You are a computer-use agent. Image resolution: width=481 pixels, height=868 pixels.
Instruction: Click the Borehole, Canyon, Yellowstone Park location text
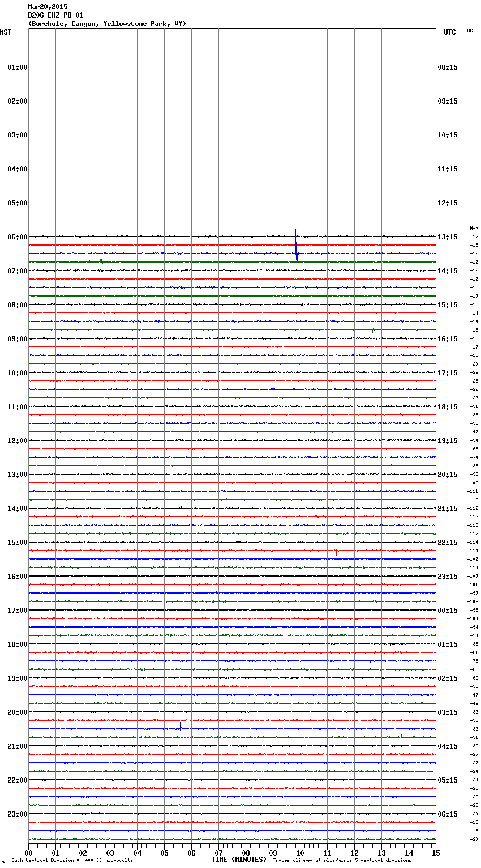(107, 24)
